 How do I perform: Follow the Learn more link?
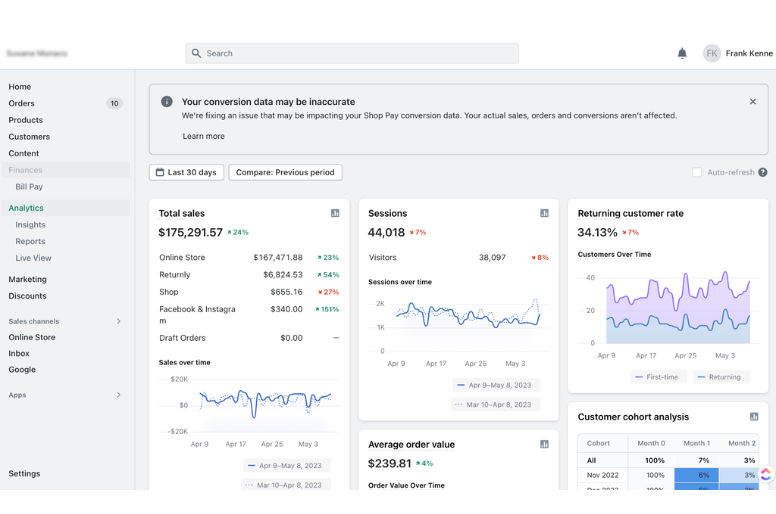click(203, 136)
